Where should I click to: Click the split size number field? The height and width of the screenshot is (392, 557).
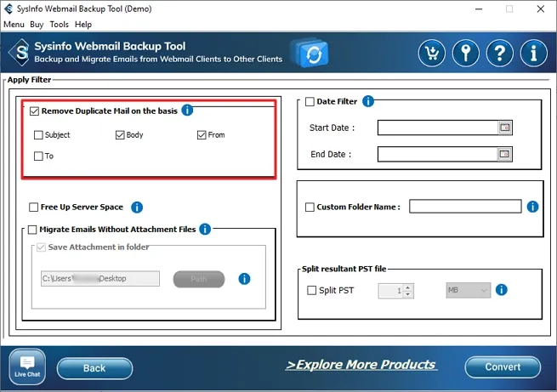[x=391, y=291]
